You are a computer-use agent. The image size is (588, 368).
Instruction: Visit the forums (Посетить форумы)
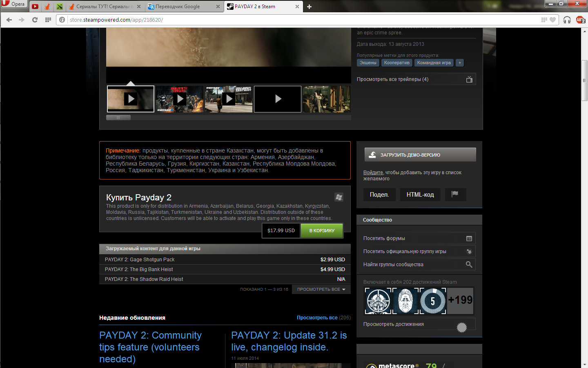(x=419, y=238)
